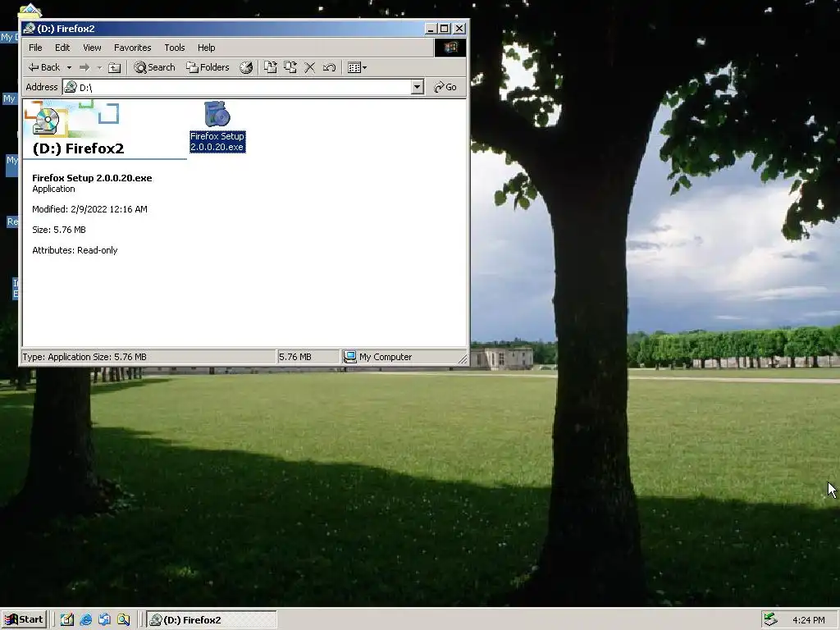This screenshot has height=630, width=840.
Task: Click (D:) Firefox2 taskbar button
Action: point(212,620)
